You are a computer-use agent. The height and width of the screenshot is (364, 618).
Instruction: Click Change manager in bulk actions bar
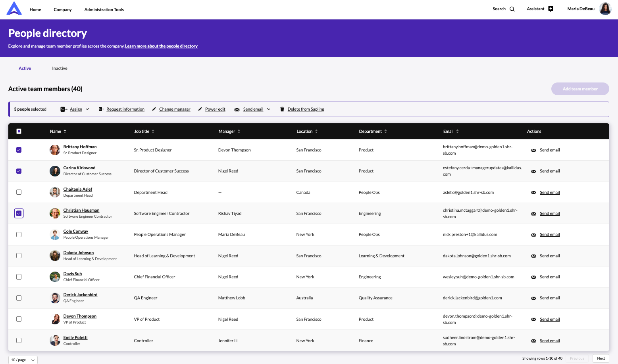[175, 109]
